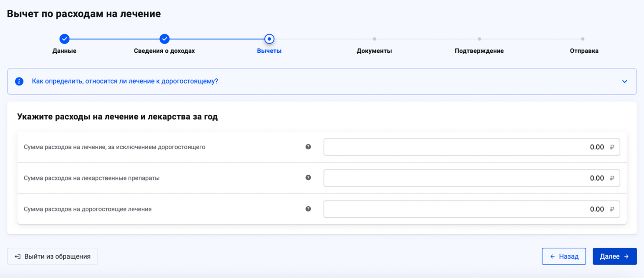This screenshot has width=644, height=278.
Task: Click the blue info icon in the banner
Action: [x=19, y=81]
